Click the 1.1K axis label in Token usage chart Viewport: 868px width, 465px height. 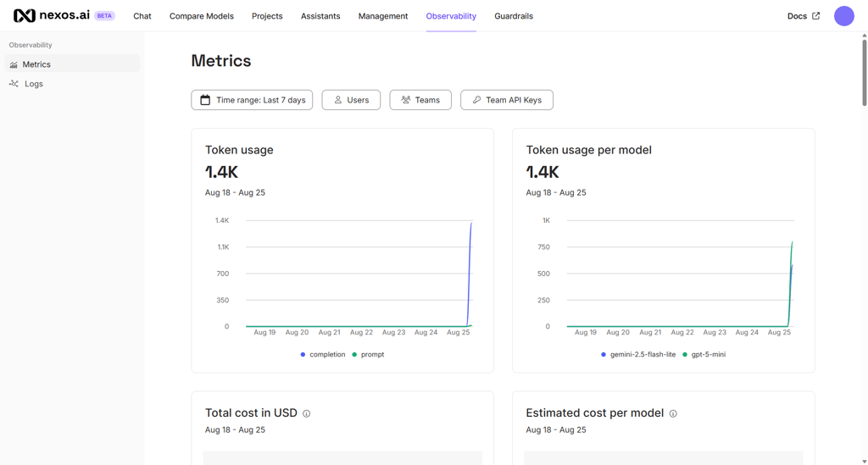223,247
